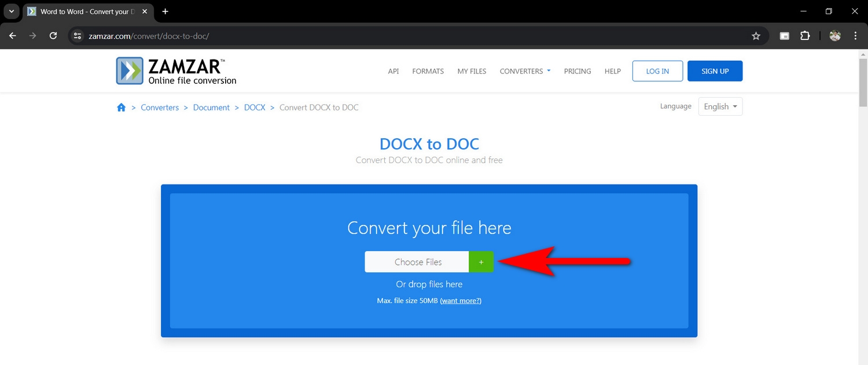Image resolution: width=868 pixels, height=365 pixels.
Task: Open the Help page
Action: tap(613, 71)
